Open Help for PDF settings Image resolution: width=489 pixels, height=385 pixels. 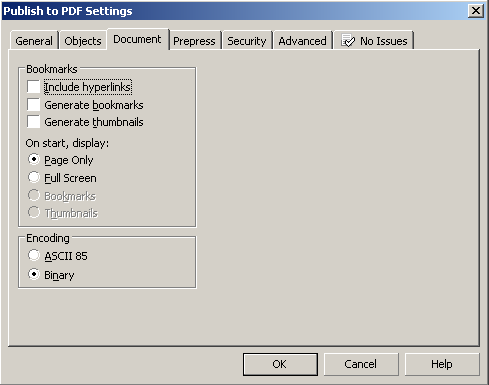(x=442, y=364)
